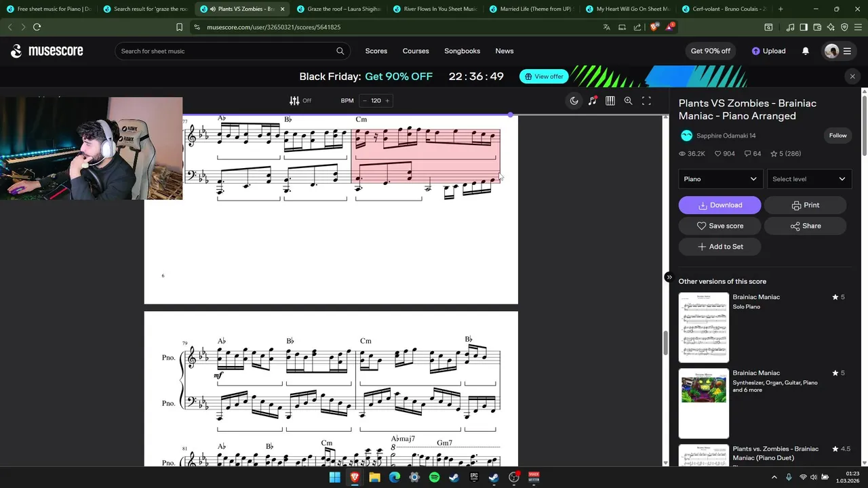
Task: Open Brave Wallet icon
Action: [817, 27]
